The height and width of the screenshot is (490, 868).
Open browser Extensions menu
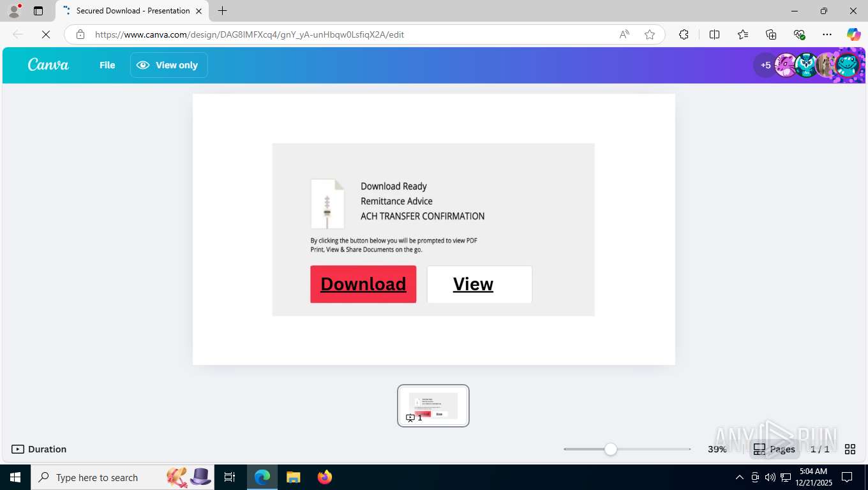(684, 34)
